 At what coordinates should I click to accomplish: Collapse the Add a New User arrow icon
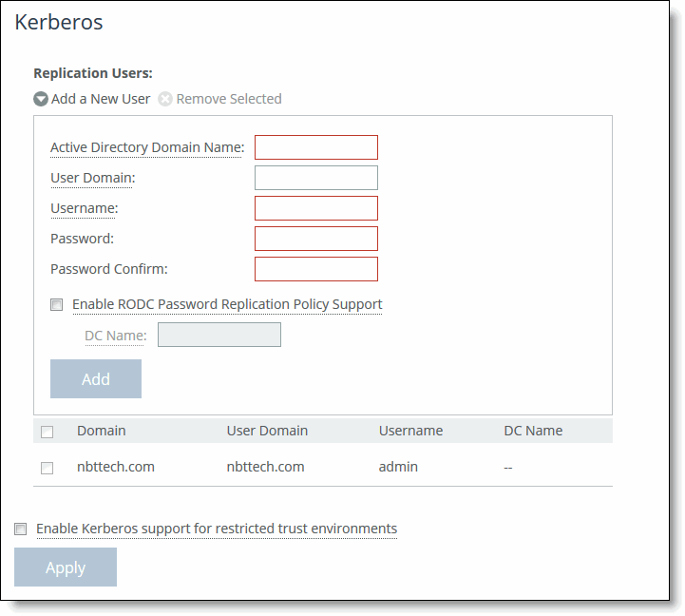tap(41, 99)
